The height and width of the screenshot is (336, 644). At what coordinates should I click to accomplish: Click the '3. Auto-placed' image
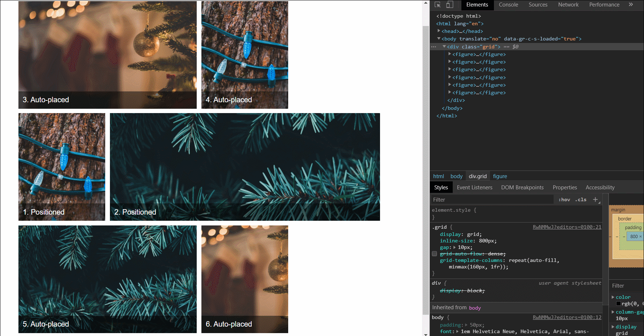point(107,55)
